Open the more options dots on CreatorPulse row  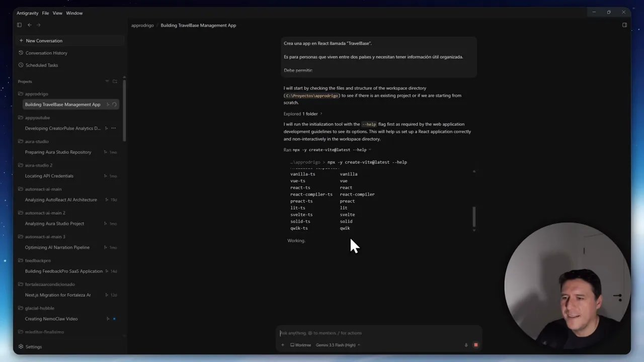point(113,128)
